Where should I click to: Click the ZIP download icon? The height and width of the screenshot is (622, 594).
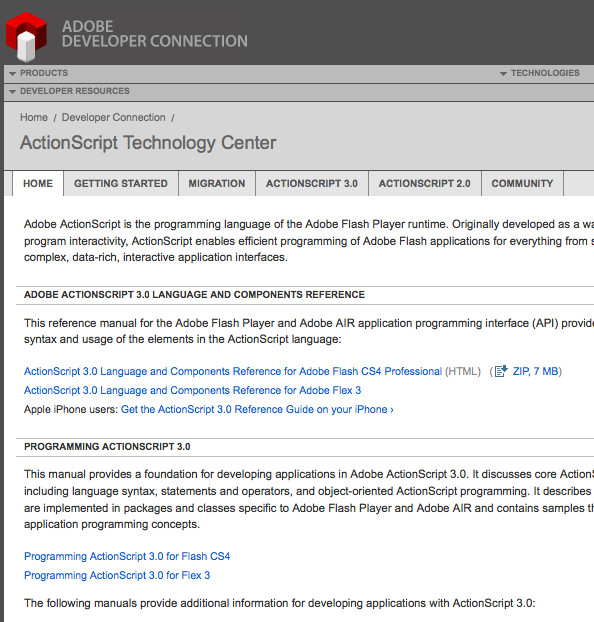coord(501,371)
